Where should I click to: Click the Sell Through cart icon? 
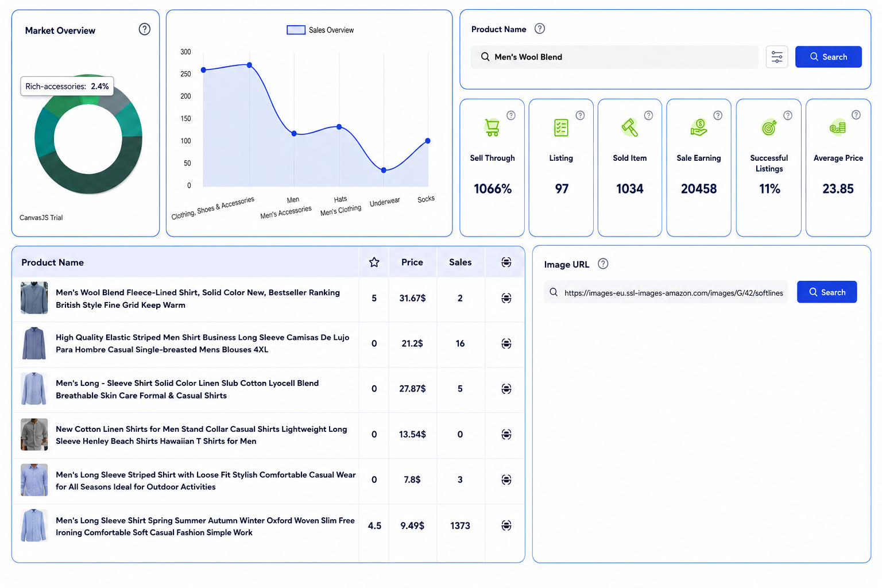point(492,127)
